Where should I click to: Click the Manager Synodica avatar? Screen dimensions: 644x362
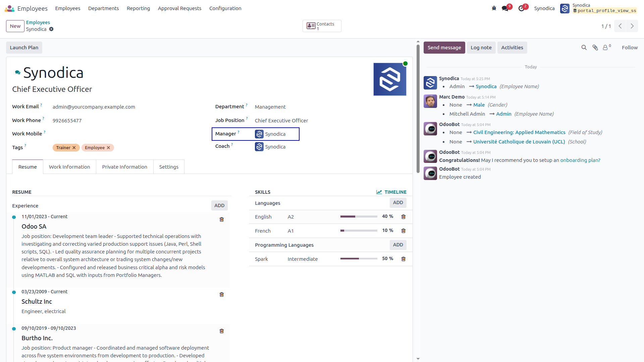point(259,134)
